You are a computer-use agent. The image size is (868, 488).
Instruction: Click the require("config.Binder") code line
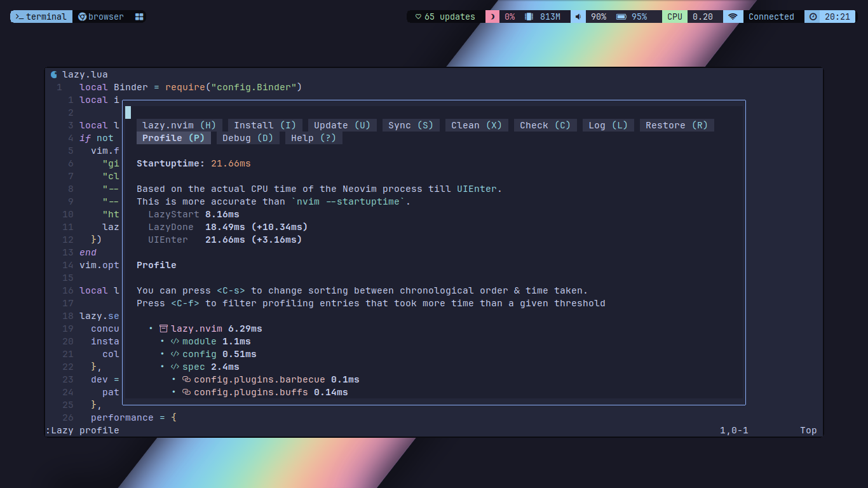[x=191, y=87]
